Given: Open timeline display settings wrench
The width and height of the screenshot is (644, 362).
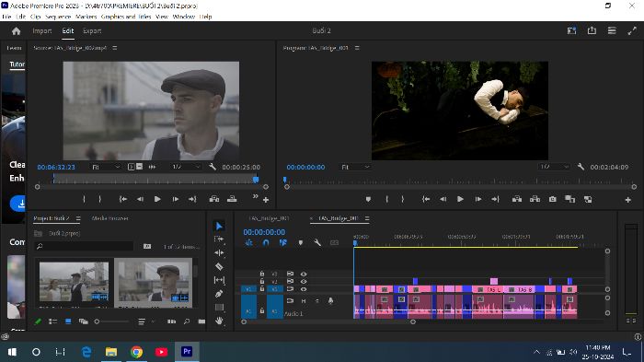Looking at the screenshot, I should pos(317,242).
